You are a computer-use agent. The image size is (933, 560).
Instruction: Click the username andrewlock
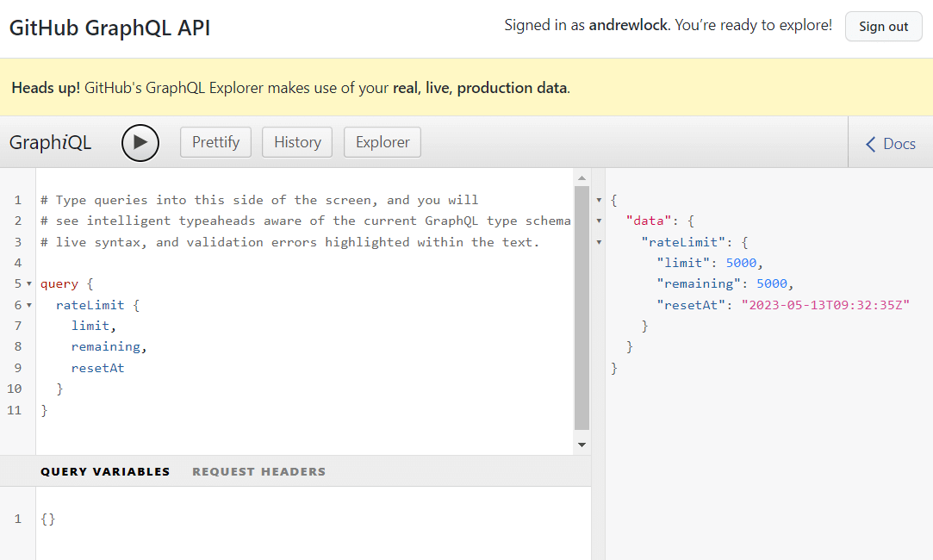[629, 25]
